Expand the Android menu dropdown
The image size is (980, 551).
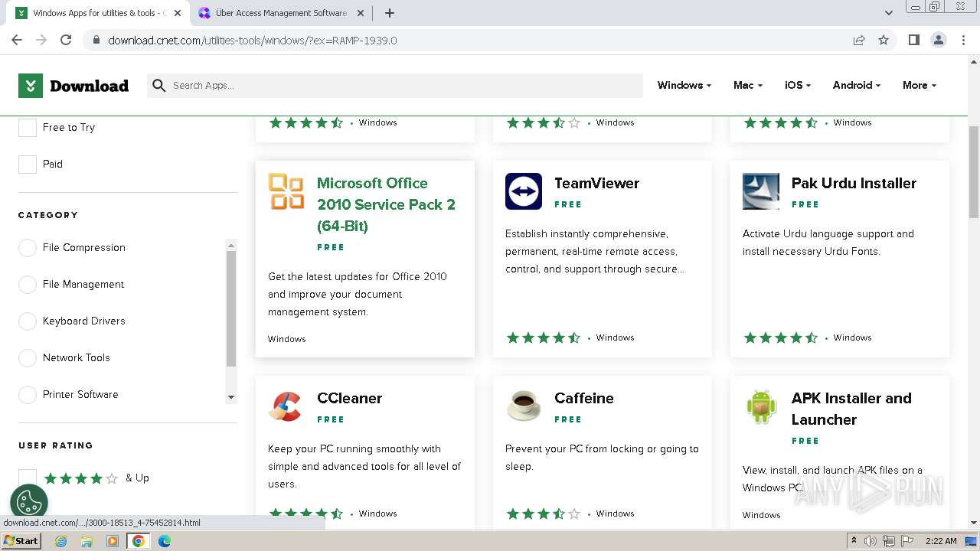[857, 86]
